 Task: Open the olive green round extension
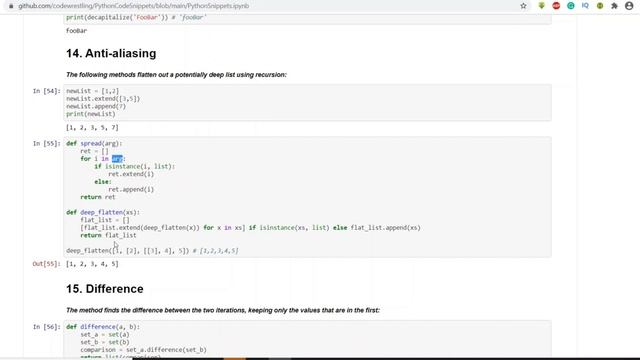(x=600, y=6)
